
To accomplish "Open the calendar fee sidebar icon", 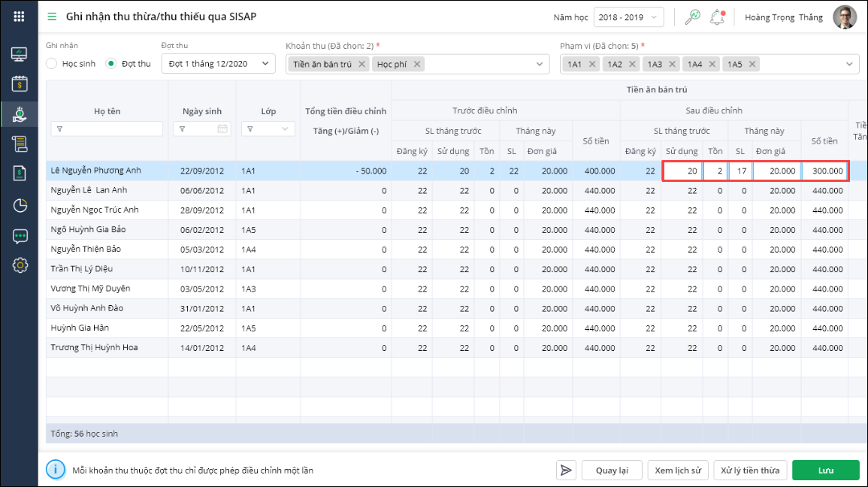I will [20, 83].
